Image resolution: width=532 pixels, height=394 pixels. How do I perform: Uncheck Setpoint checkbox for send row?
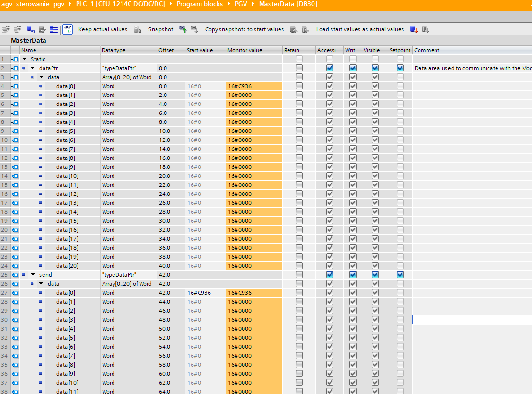[400, 275]
